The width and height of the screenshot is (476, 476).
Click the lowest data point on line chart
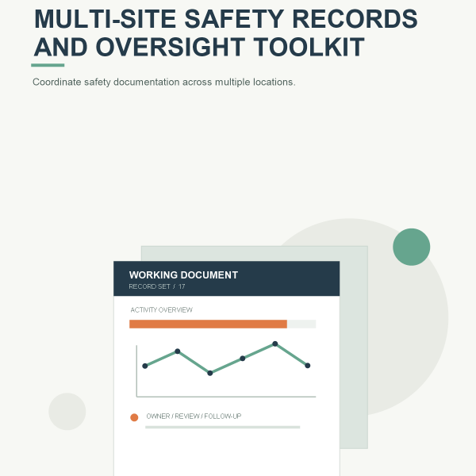click(x=209, y=373)
